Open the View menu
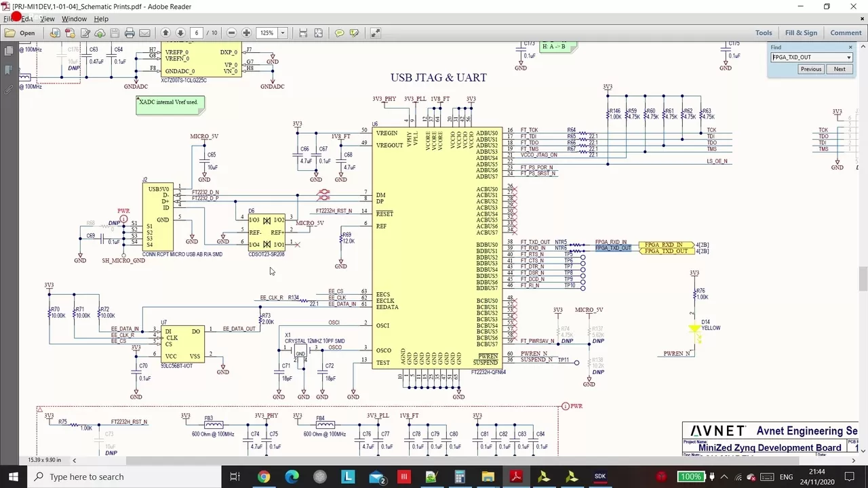The width and height of the screenshot is (868, 488). [x=47, y=18]
